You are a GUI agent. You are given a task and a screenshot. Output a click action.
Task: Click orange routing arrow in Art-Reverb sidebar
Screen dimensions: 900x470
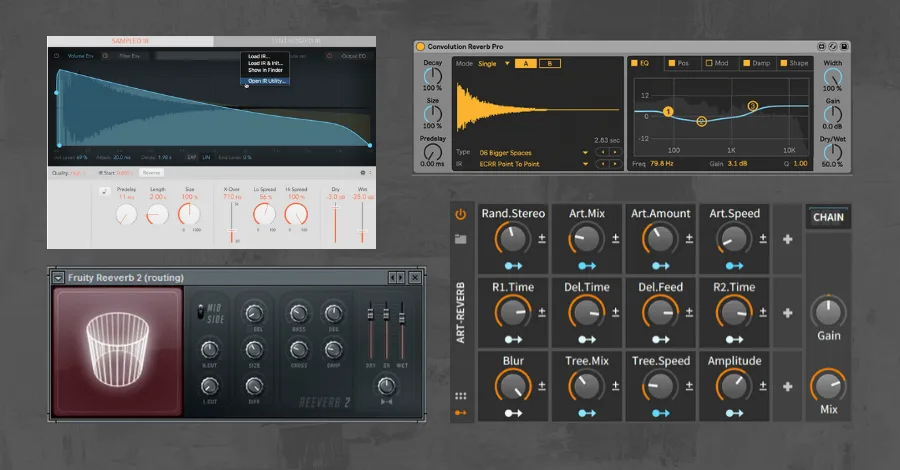click(460, 413)
